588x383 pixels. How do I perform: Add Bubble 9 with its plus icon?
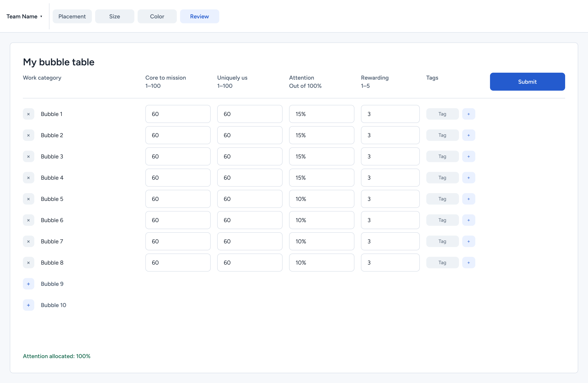click(x=29, y=284)
